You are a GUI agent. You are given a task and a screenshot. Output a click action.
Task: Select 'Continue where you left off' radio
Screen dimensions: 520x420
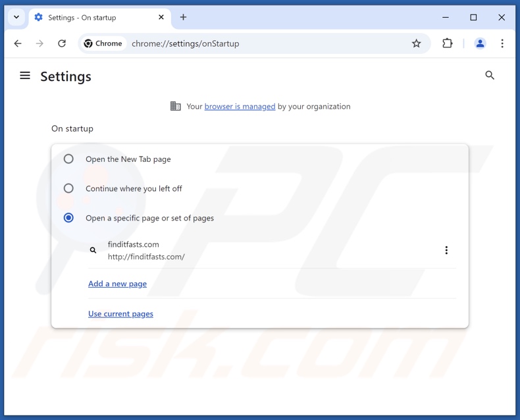coord(68,188)
